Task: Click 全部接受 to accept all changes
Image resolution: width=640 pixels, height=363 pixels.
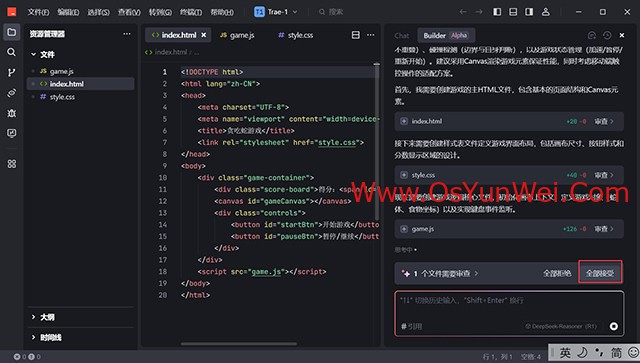Action: 600,273
